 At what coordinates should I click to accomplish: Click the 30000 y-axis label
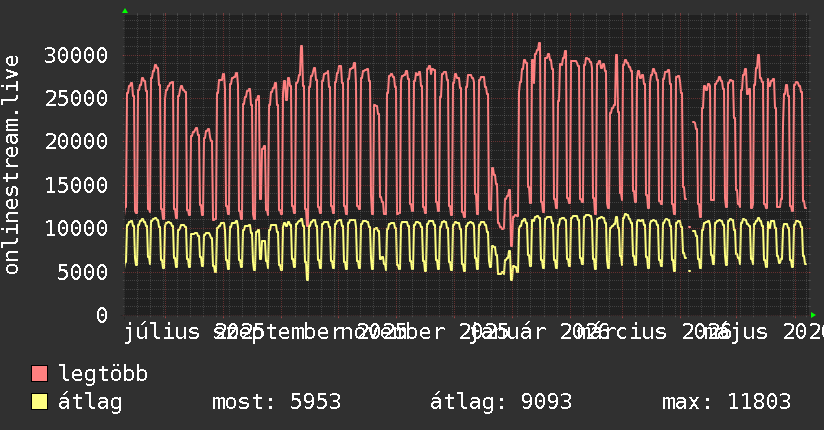pos(76,55)
